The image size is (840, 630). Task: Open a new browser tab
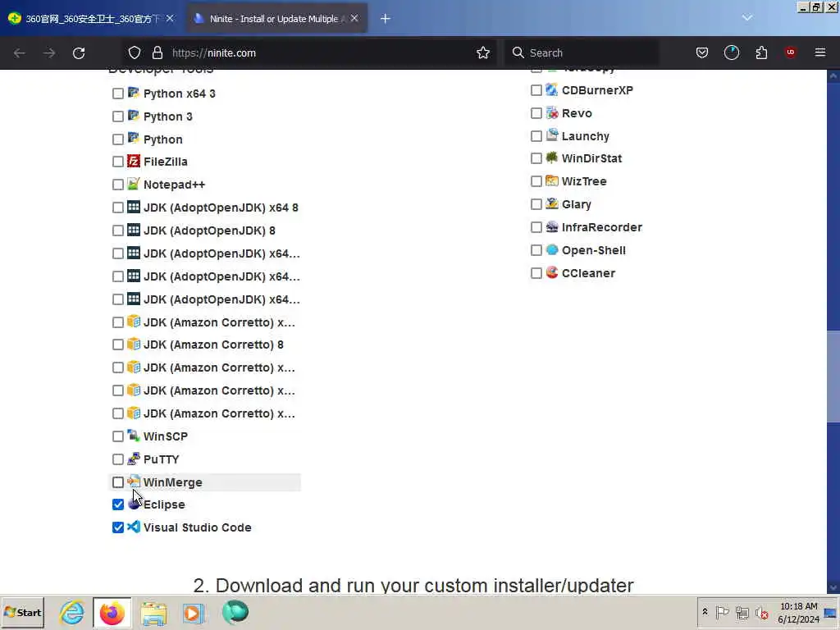coord(386,19)
